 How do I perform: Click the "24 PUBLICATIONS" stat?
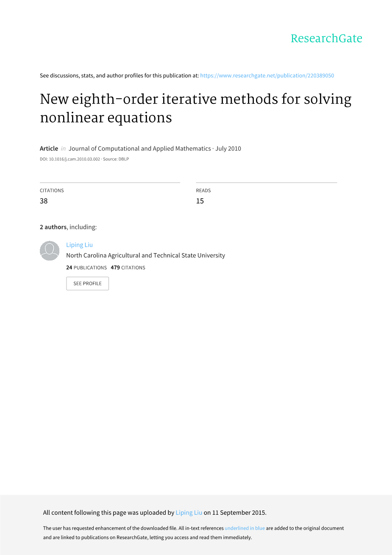pyautogui.click(x=86, y=268)
